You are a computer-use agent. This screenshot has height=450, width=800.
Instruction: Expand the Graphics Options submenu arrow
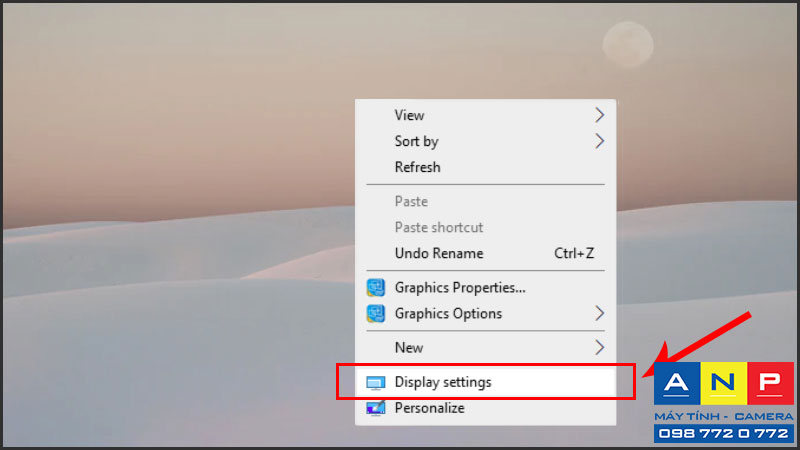click(x=599, y=313)
